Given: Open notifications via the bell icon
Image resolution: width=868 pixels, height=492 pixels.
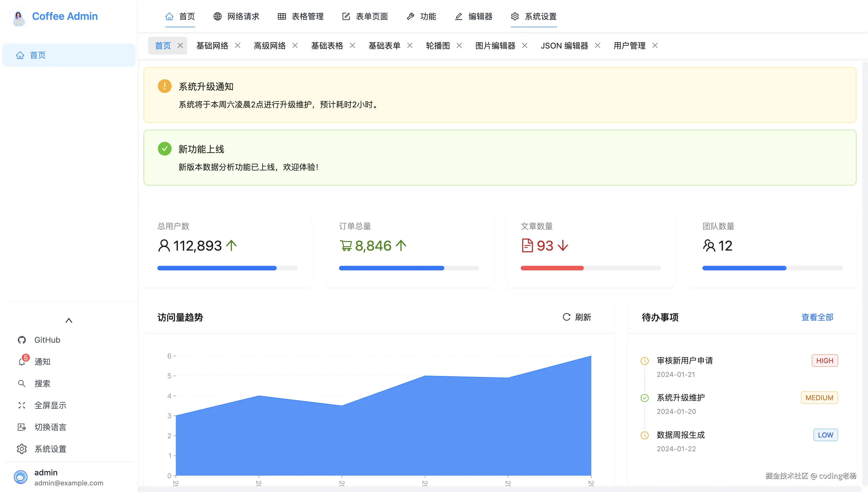Looking at the screenshot, I should (x=22, y=362).
